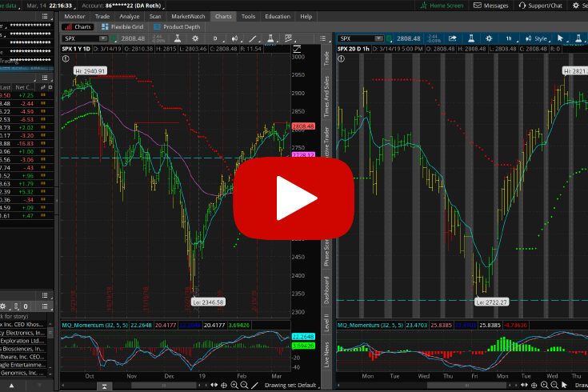Select the pointer tool under right chart
This screenshot has height=392, width=588.
tap(564, 385)
